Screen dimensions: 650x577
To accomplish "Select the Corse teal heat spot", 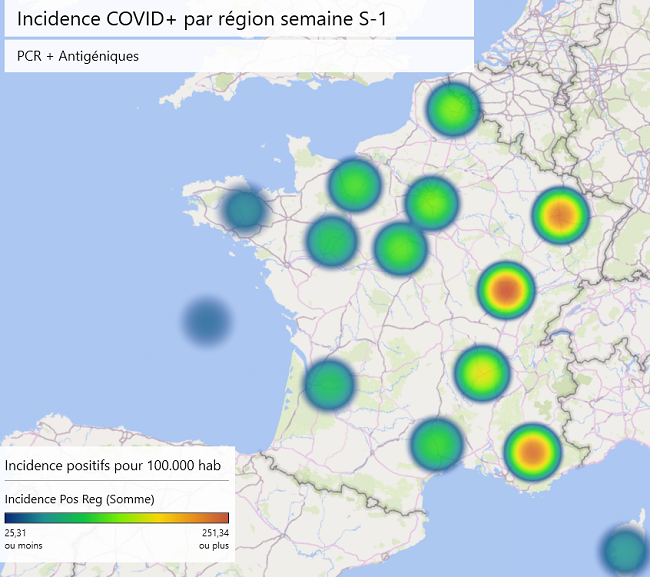I will click(x=626, y=550).
